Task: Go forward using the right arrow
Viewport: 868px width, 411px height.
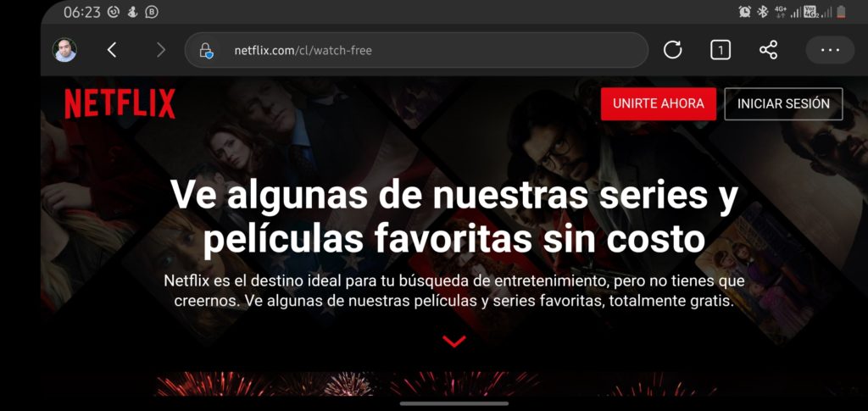Action: [x=161, y=50]
